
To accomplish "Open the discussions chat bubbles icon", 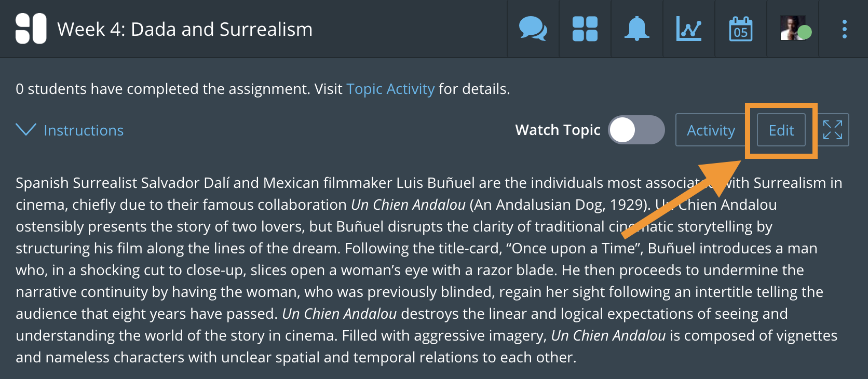I will tap(533, 29).
